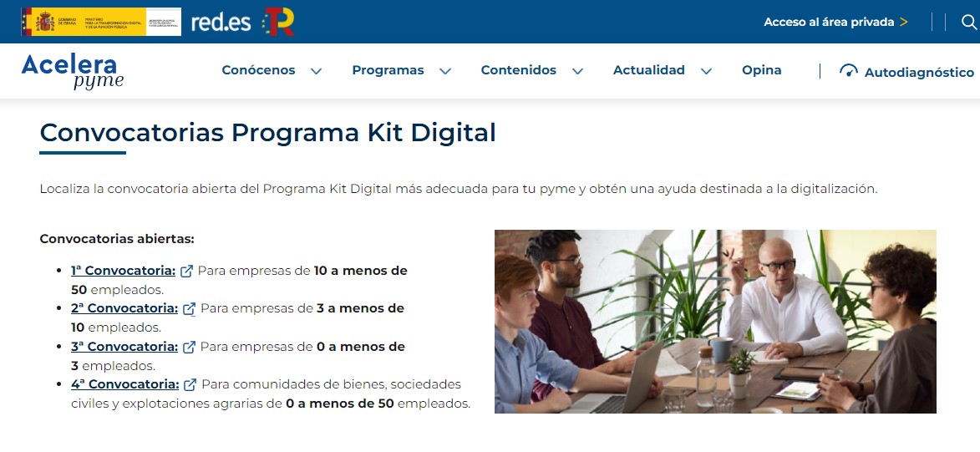
Task: Expand the Conócenos dropdown chevron
Action: (317, 71)
